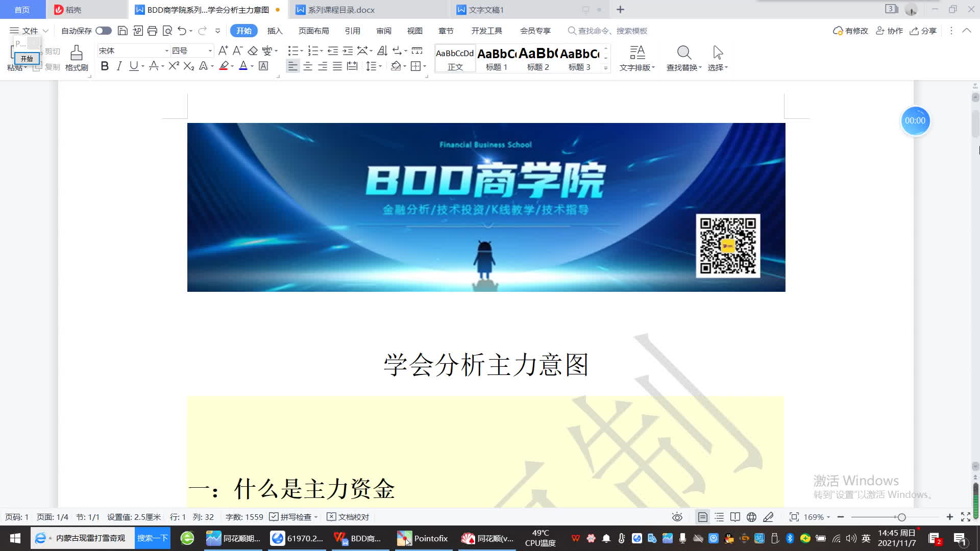Toggle the 自动保存 auto-save switch
Screen dimensions: 980x551
(x=104, y=31)
